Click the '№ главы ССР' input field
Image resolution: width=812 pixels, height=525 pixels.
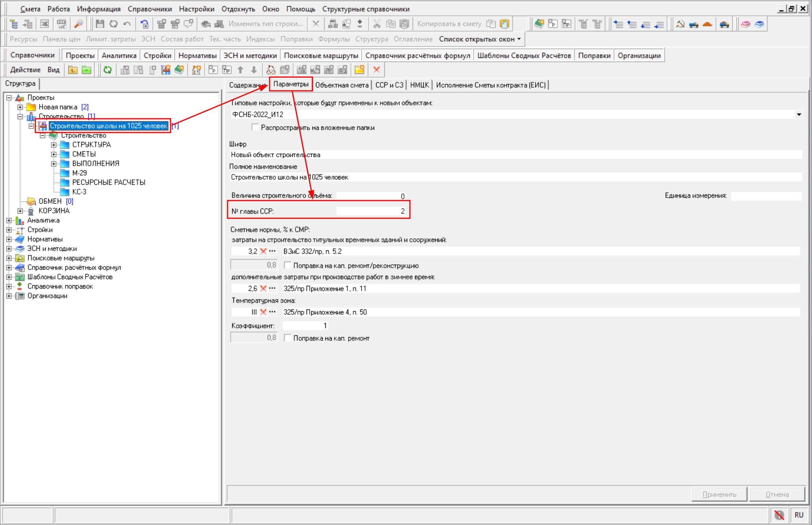(x=371, y=211)
